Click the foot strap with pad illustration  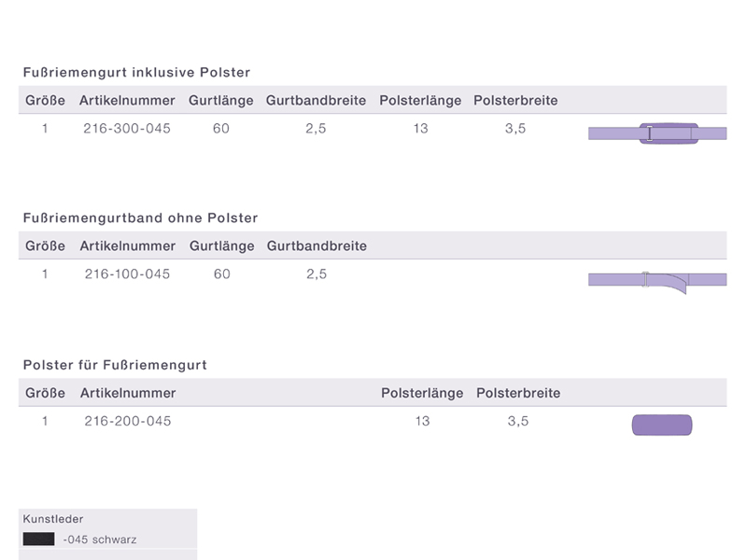(657, 133)
